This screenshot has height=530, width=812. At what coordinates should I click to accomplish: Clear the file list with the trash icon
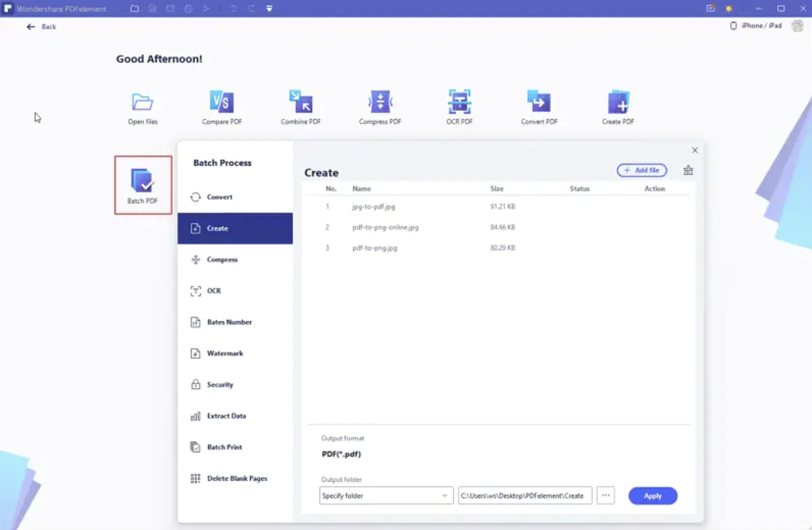pyautogui.click(x=688, y=170)
